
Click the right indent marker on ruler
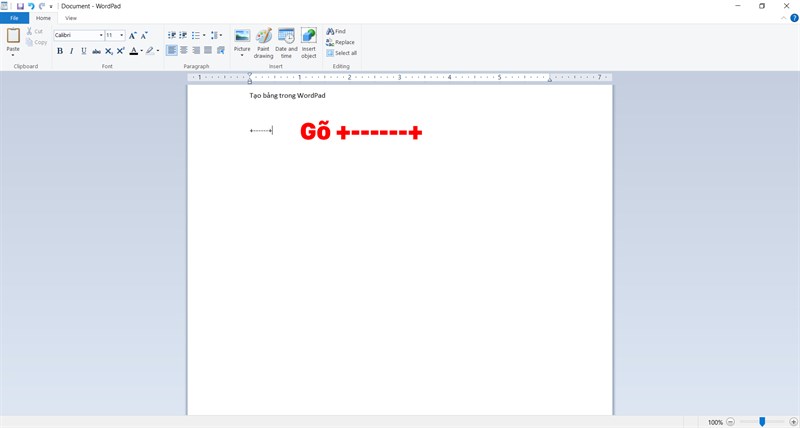click(x=549, y=80)
